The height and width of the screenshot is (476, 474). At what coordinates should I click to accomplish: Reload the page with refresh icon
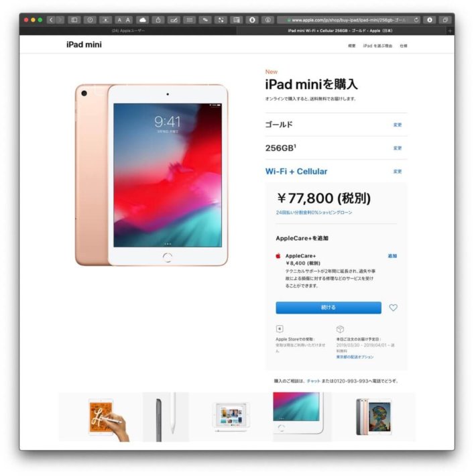click(416, 20)
